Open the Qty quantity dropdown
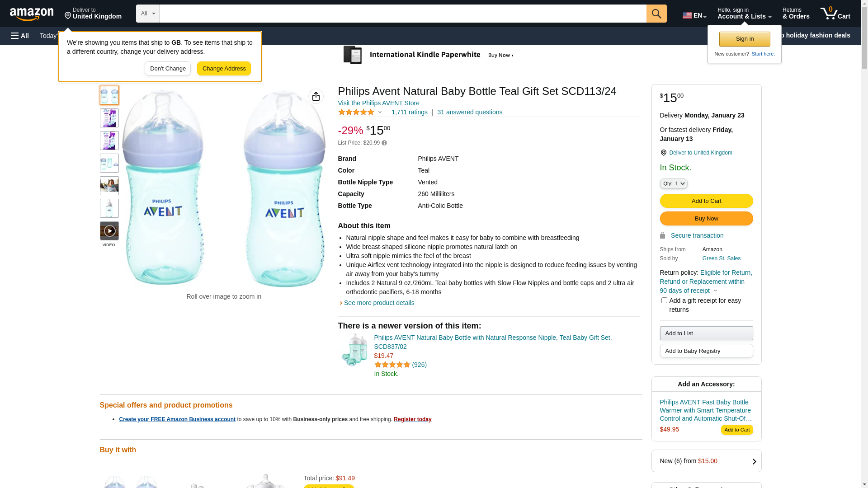This screenshot has width=868, height=488. (x=674, y=183)
